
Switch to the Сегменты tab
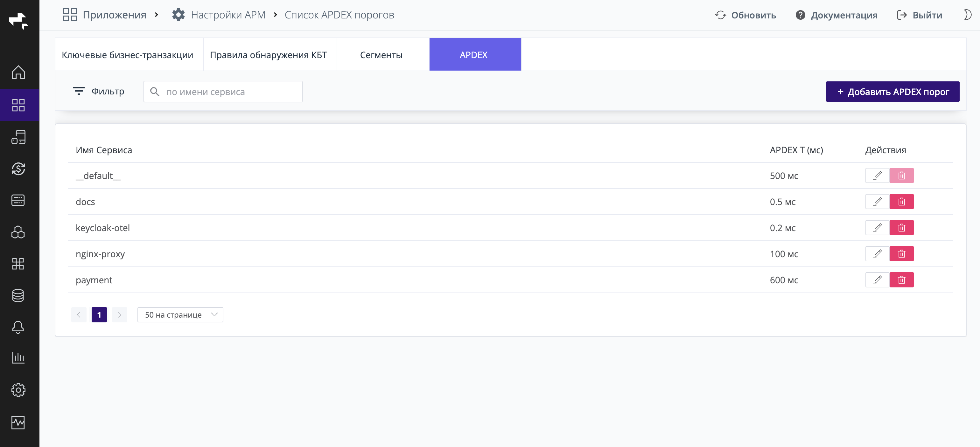pos(381,54)
